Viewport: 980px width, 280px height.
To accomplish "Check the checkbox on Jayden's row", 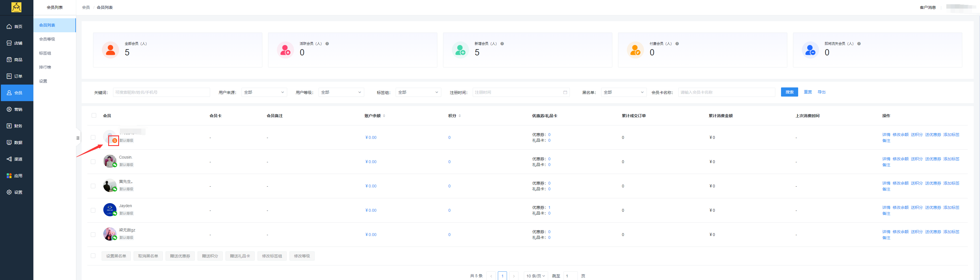I will [x=93, y=210].
